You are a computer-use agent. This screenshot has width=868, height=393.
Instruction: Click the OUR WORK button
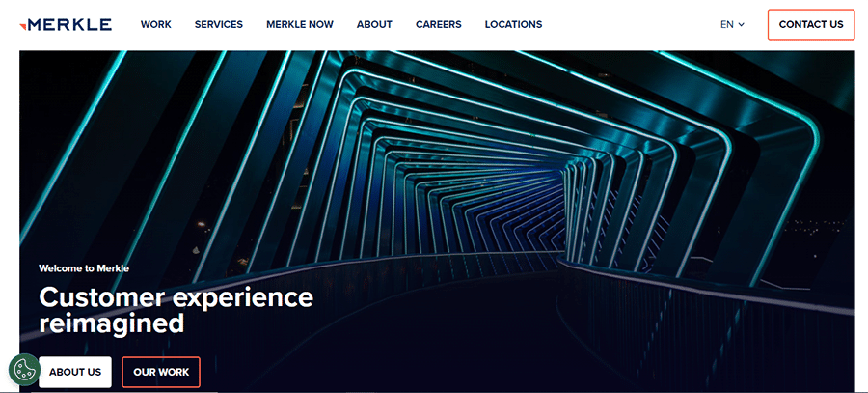(161, 372)
